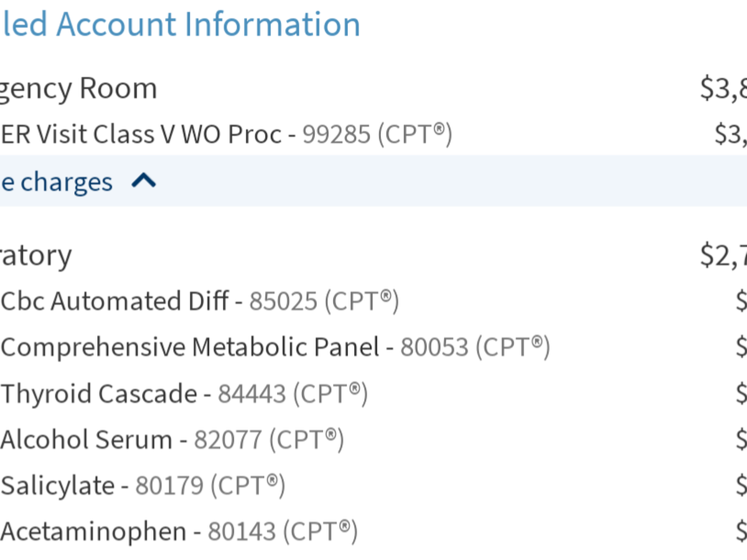747x560 pixels.
Task: Click the Cbc Automated Diff charge
Action: tap(115, 301)
